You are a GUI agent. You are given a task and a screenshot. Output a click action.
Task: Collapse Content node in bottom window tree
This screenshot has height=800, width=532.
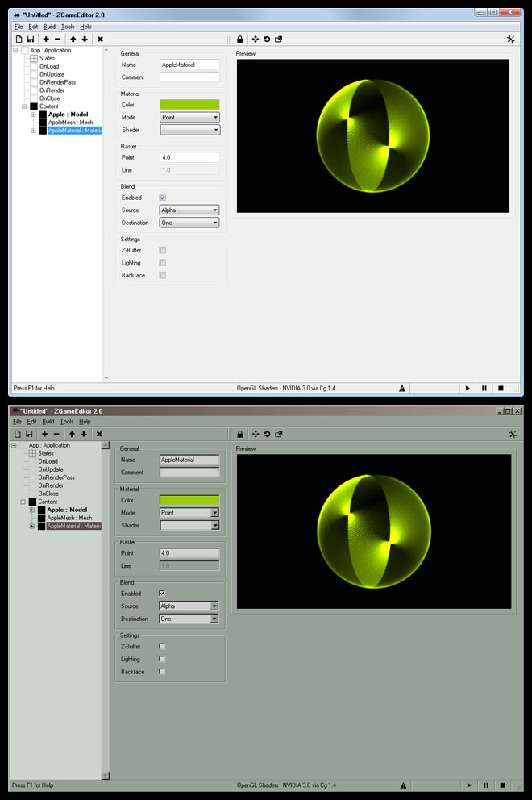tap(23, 502)
